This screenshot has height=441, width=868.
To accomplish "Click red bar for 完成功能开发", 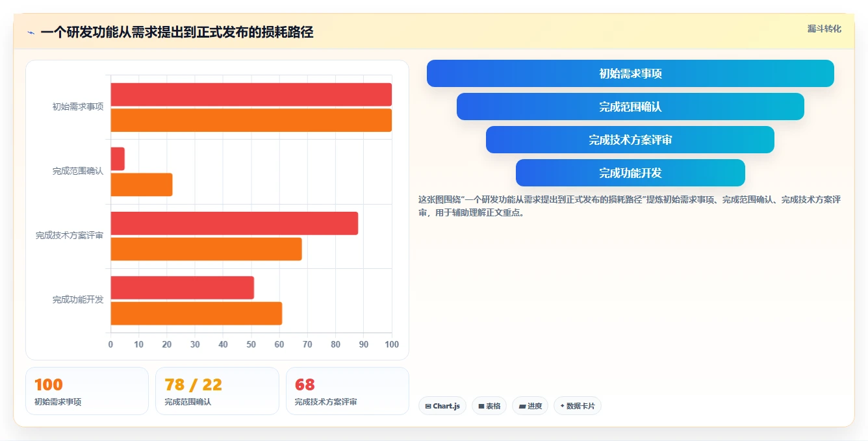I will [182, 288].
